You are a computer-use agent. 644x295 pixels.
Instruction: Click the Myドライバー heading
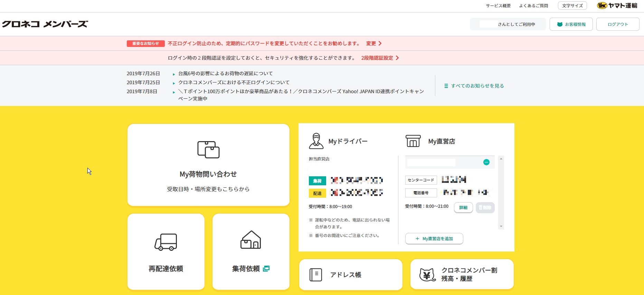[x=348, y=141]
